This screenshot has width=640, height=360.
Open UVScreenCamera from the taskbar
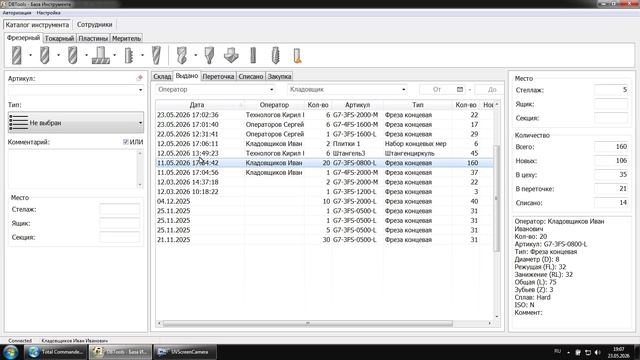pyautogui.click(x=184, y=352)
